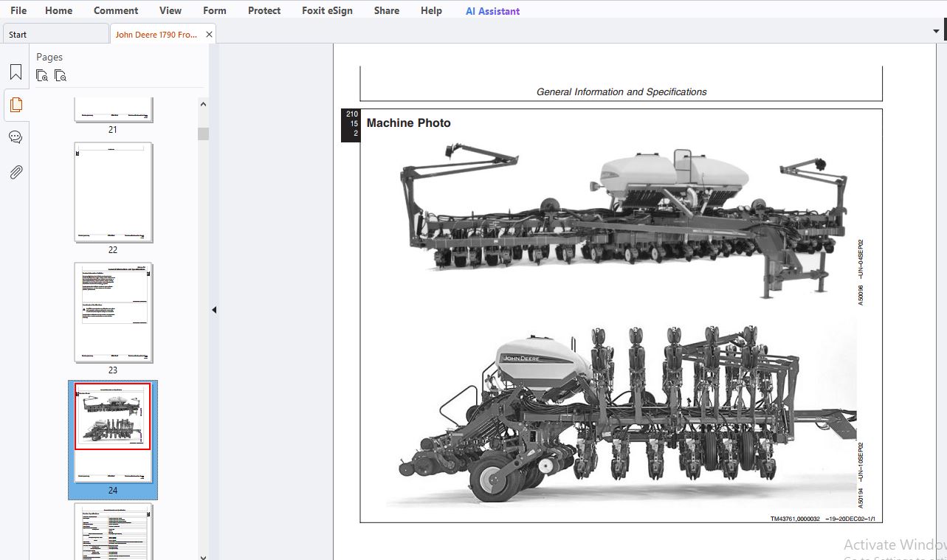This screenshot has height=560, width=947.
Task: Click the TM43761,0000032 reference text
Action: [822, 519]
